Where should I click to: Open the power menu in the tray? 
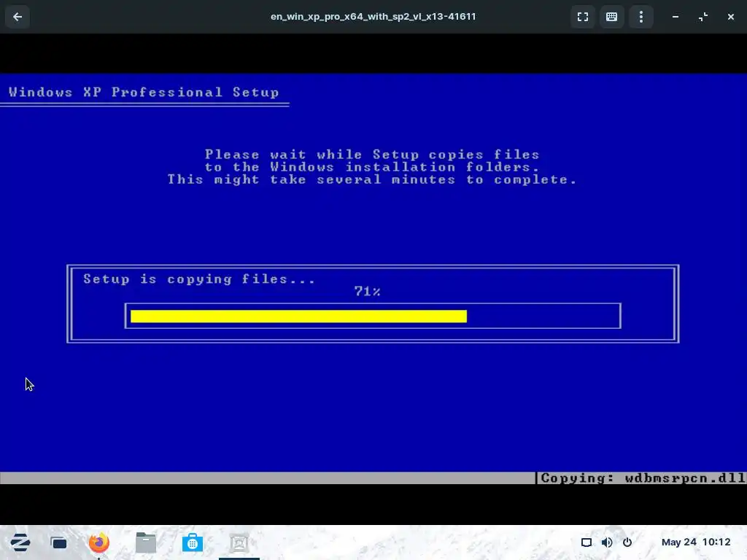[x=627, y=542]
